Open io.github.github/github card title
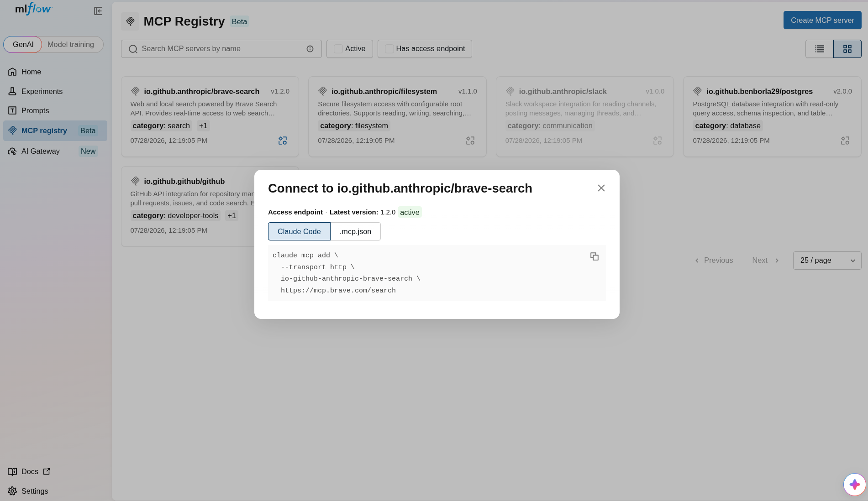This screenshot has width=868, height=501. 184,181
